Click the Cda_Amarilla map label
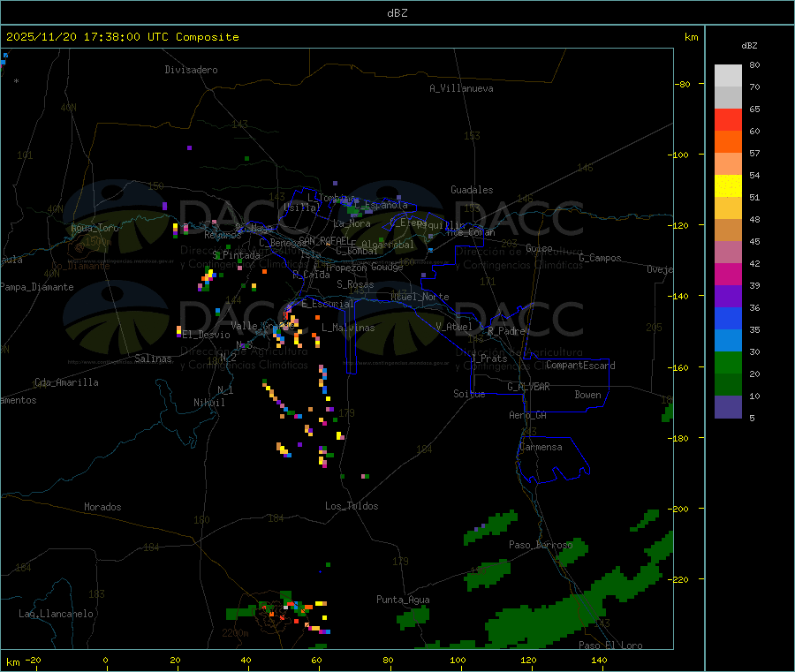Image resolution: width=795 pixels, height=672 pixels. point(66,382)
